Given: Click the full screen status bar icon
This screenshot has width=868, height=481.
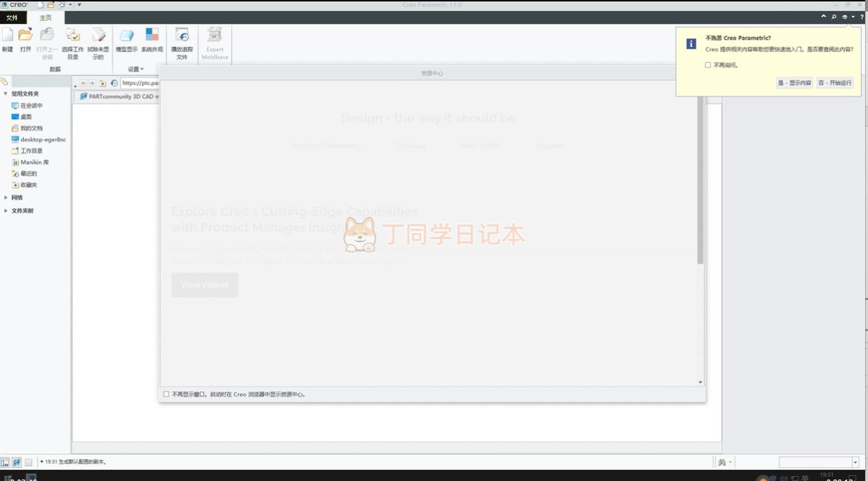Looking at the screenshot, I should coord(29,461).
